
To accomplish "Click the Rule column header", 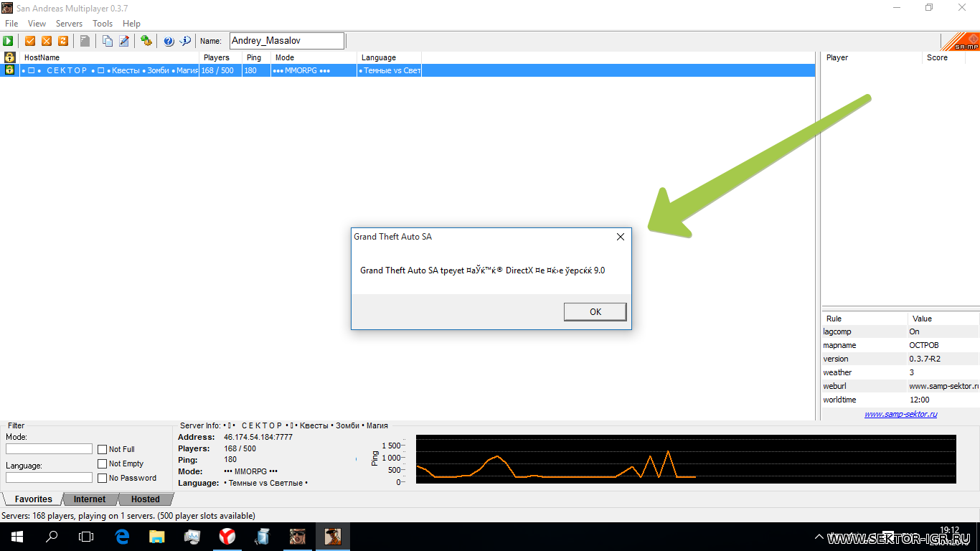I will pos(864,319).
